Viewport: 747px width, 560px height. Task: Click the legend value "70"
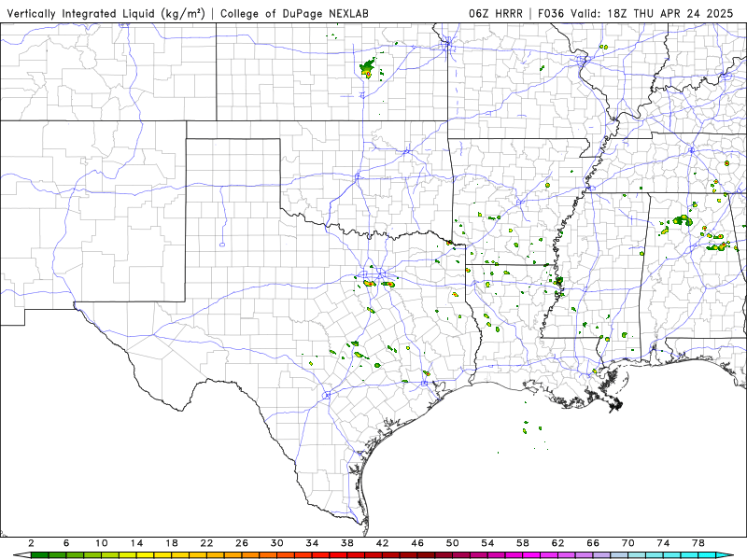click(628, 543)
